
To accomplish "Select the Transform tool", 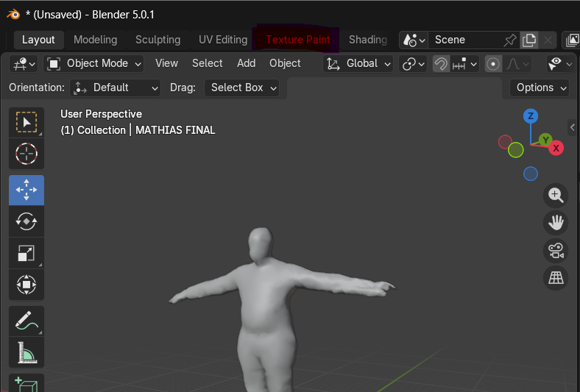I will point(26,284).
